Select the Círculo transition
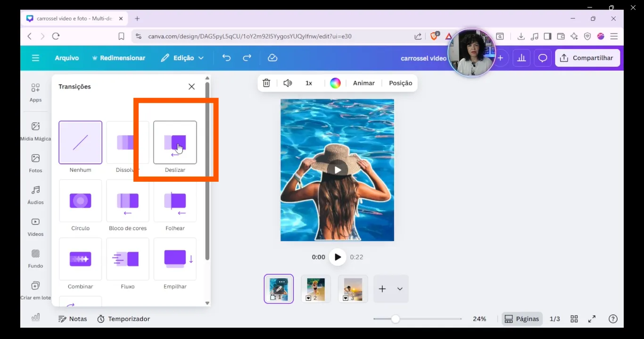 coord(80,201)
